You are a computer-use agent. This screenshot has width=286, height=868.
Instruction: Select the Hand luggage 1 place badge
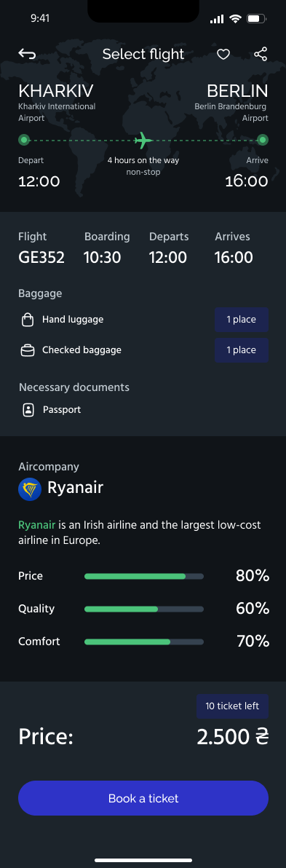point(241,320)
